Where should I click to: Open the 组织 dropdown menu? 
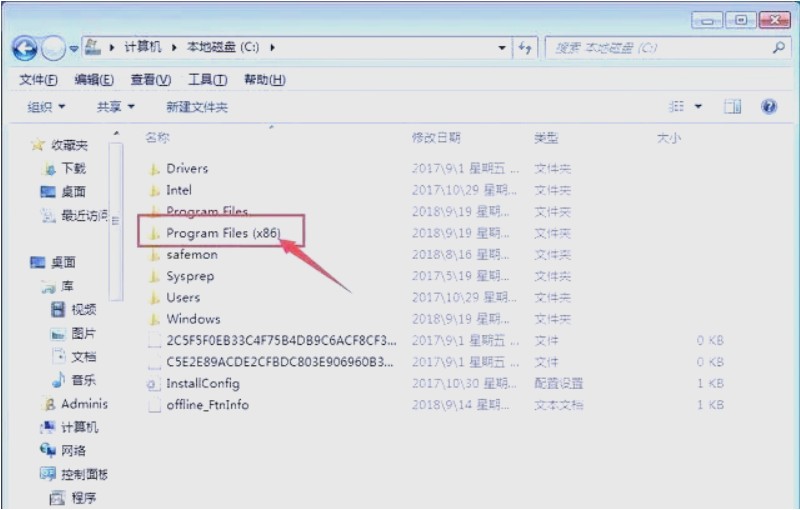pyautogui.click(x=46, y=107)
